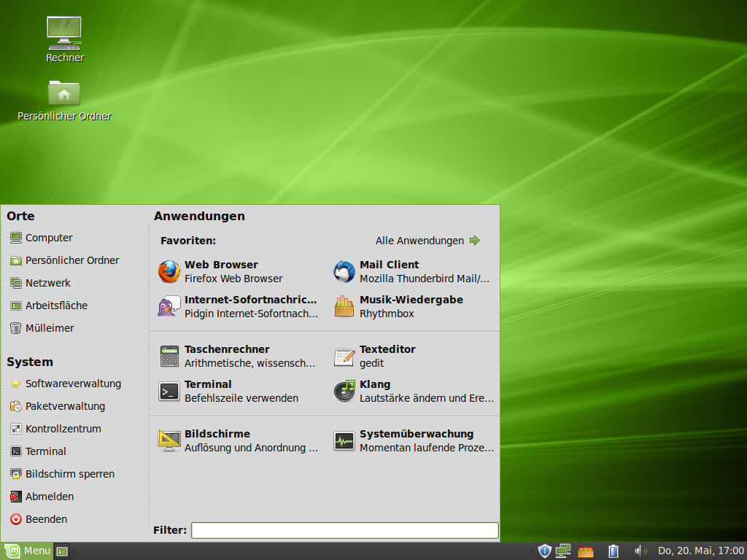Open the gedit Texteditor
Viewport: 747px width, 560px height.
tap(387, 355)
